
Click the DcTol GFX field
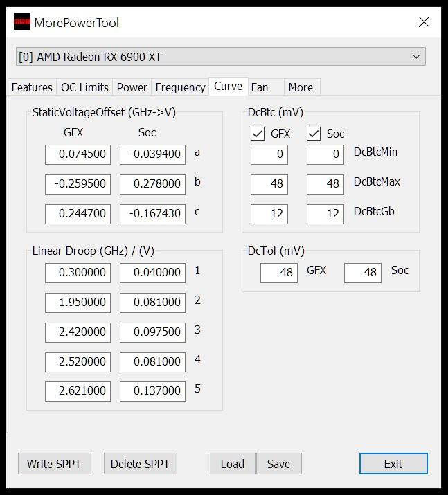click(x=279, y=273)
